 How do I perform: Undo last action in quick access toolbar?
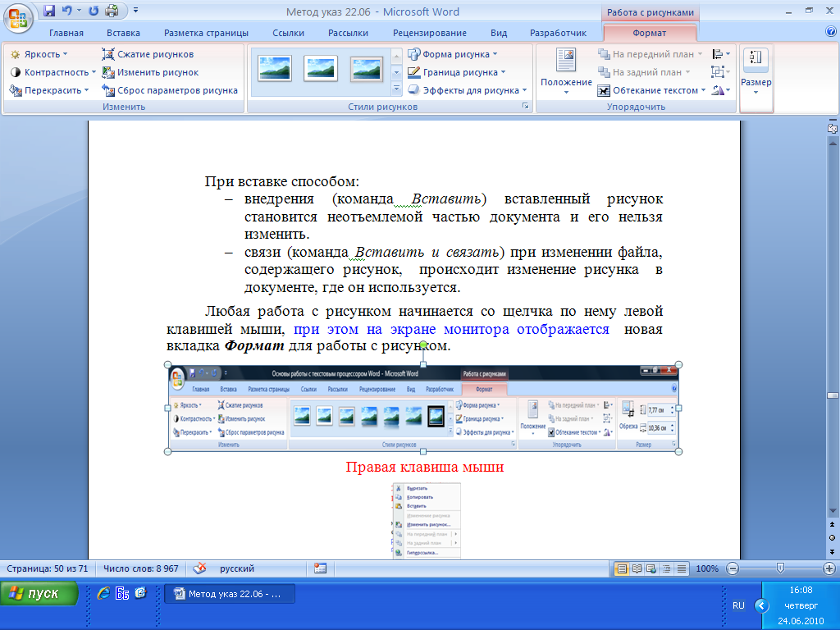pyautogui.click(x=67, y=10)
